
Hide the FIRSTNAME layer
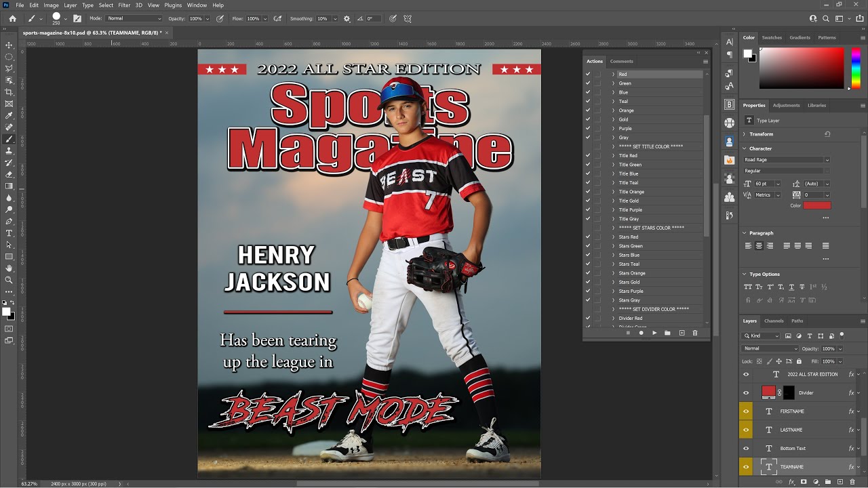[x=746, y=411]
